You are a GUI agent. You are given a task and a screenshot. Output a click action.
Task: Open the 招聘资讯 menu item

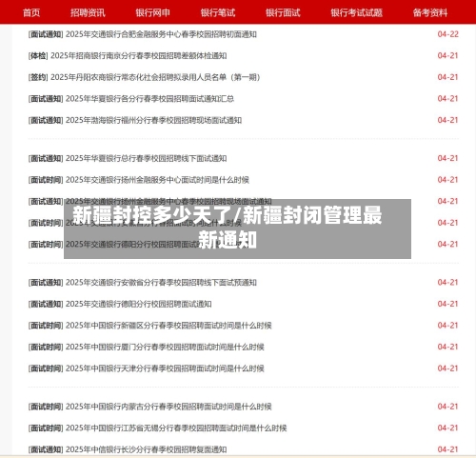click(x=88, y=12)
